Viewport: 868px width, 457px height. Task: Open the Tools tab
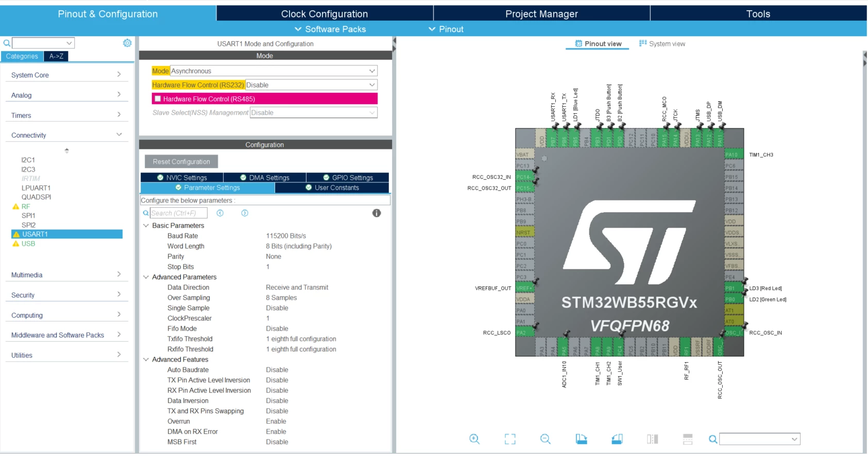tap(758, 14)
